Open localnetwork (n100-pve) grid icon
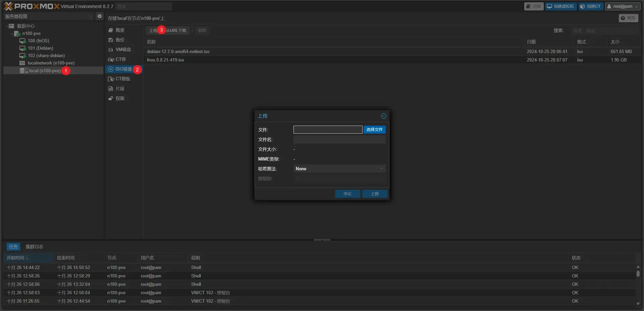The width and height of the screenshot is (644, 311). point(22,63)
